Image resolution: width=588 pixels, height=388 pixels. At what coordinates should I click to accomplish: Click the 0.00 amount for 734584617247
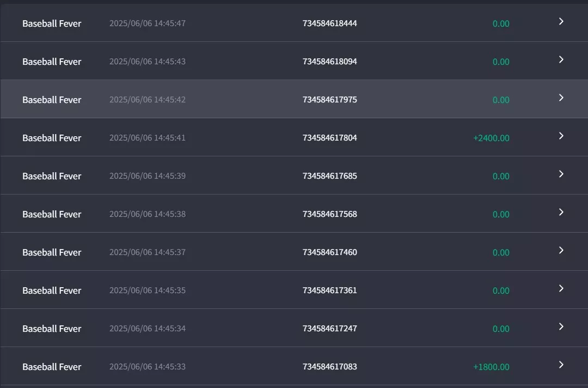[501, 329]
